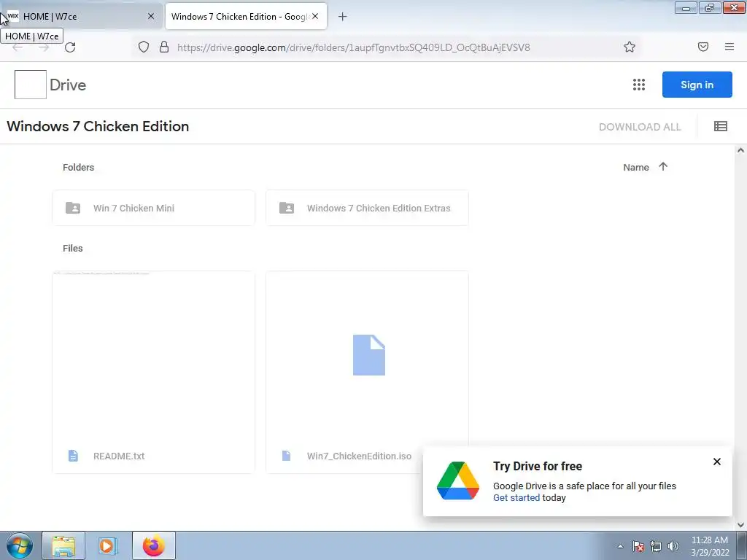Close the HOME | W7ce tab
The image size is (747, 560).
coord(150,16)
